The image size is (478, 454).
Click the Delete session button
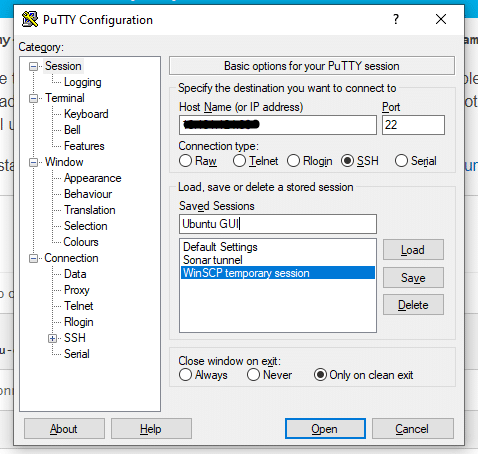(413, 305)
